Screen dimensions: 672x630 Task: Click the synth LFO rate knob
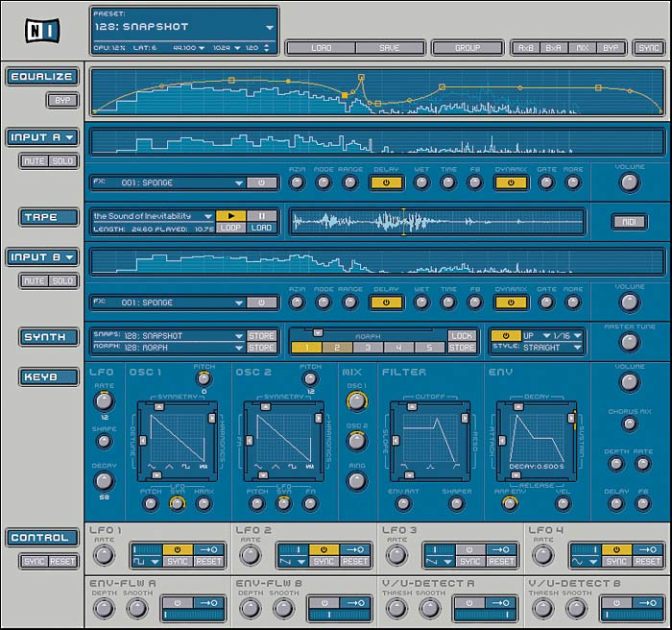(x=104, y=401)
